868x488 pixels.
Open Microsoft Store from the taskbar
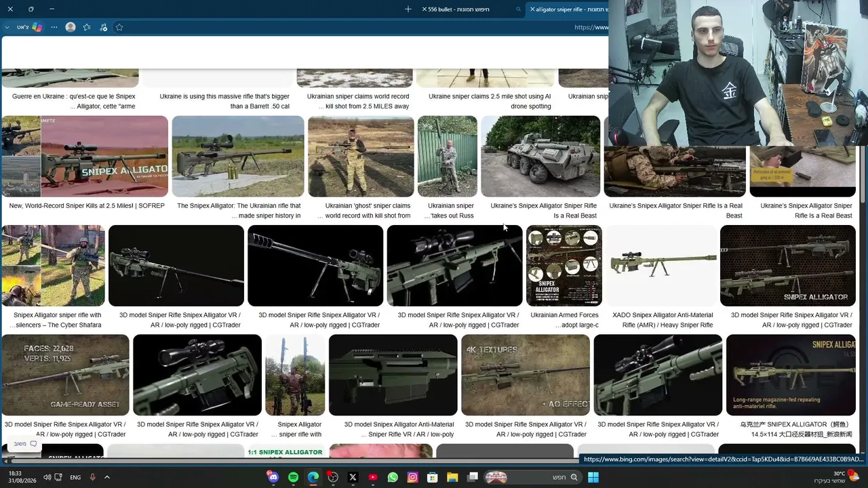(432, 477)
